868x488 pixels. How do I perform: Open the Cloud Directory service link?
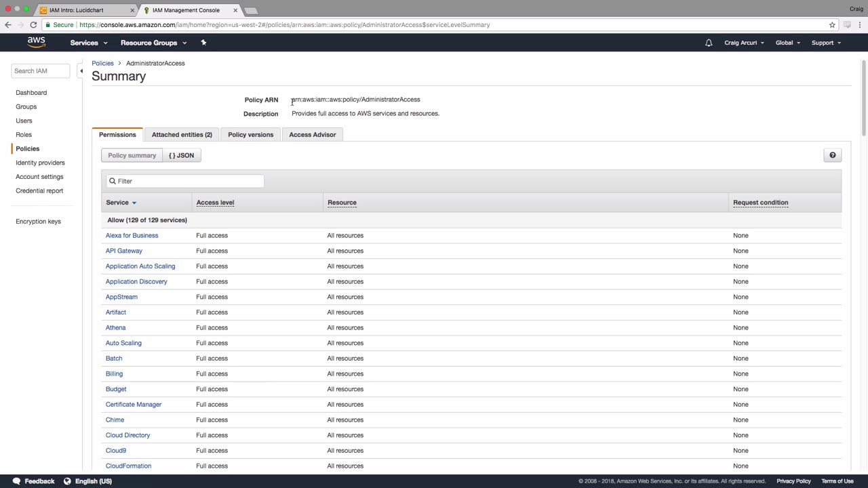pos(128,435)
